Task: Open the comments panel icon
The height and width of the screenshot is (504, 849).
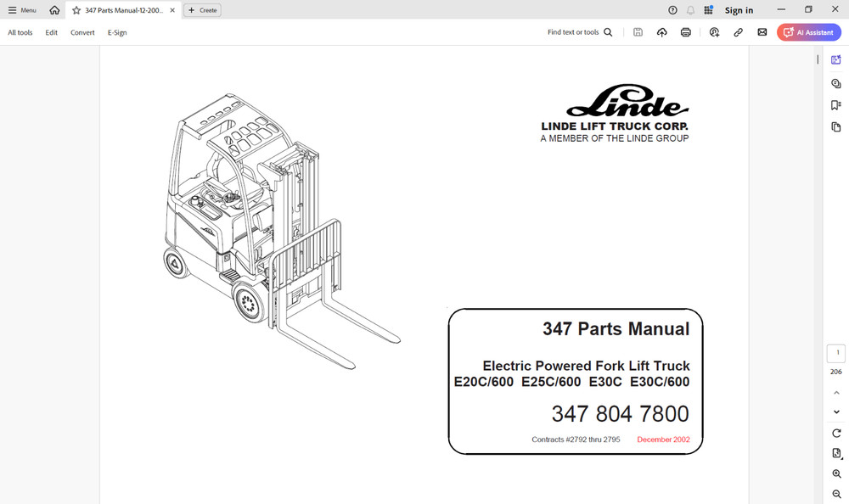Action: tap(836, 83)
